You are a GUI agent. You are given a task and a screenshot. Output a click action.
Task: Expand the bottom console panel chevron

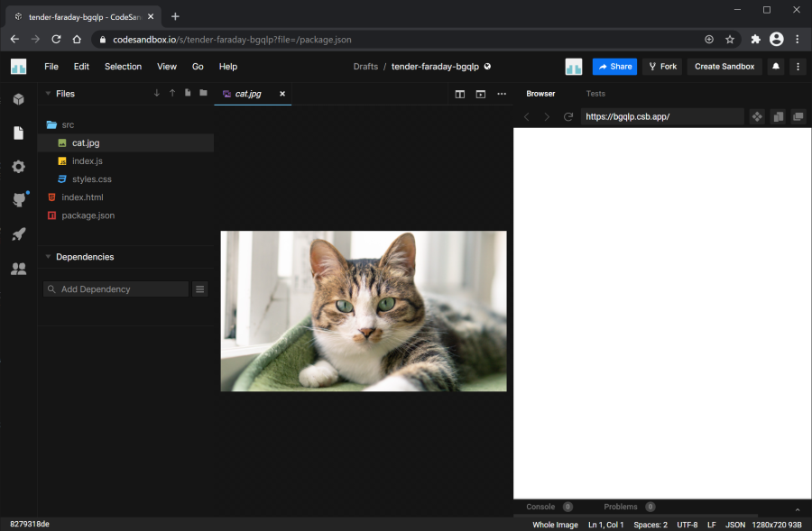(x=797, y=509)
